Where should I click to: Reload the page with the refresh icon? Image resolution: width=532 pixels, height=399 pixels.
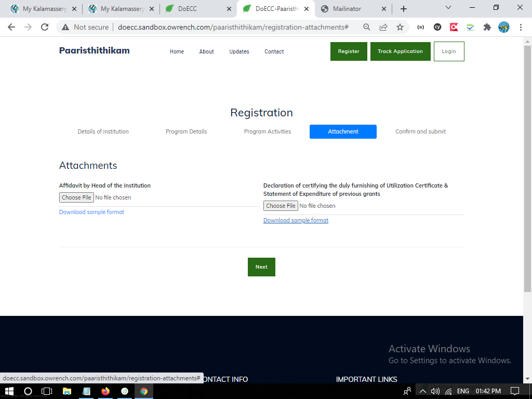click(x=45, y=27)
